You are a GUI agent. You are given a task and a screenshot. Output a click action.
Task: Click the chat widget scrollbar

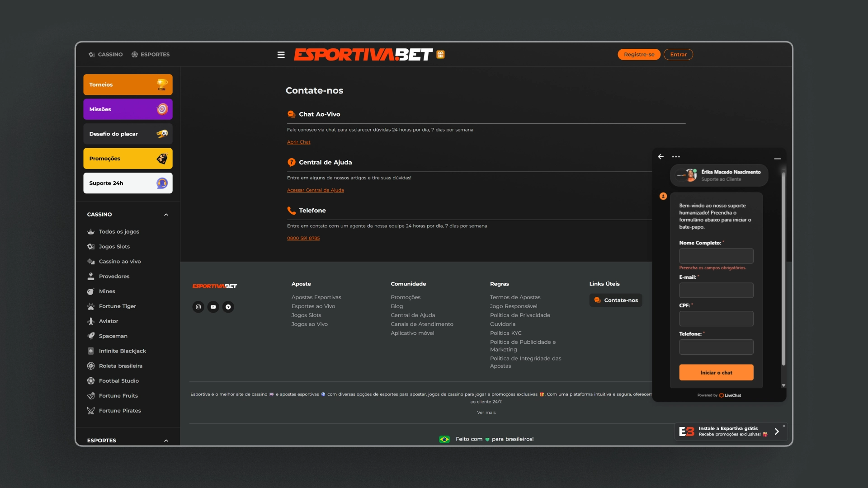coord(783,268)
